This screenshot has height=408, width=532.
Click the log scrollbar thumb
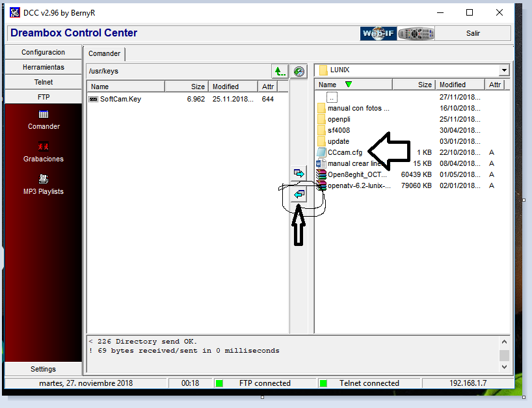click(504, 355)
